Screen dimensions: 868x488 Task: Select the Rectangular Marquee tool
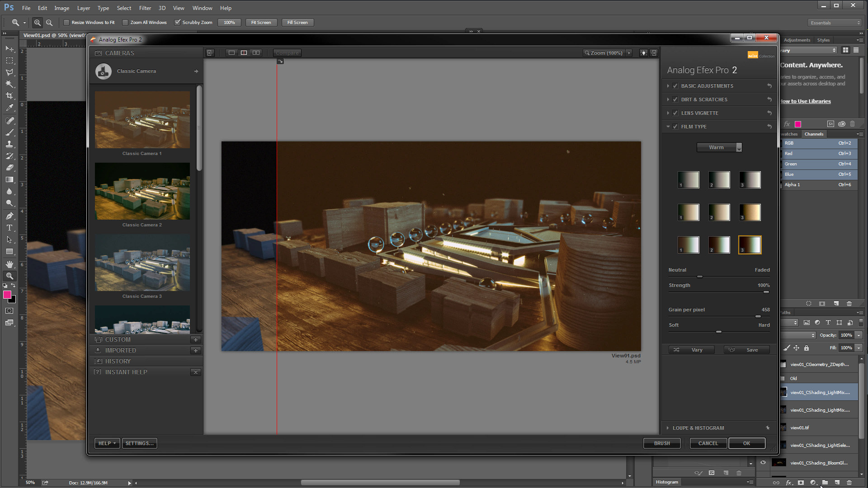tap(9, 61)
